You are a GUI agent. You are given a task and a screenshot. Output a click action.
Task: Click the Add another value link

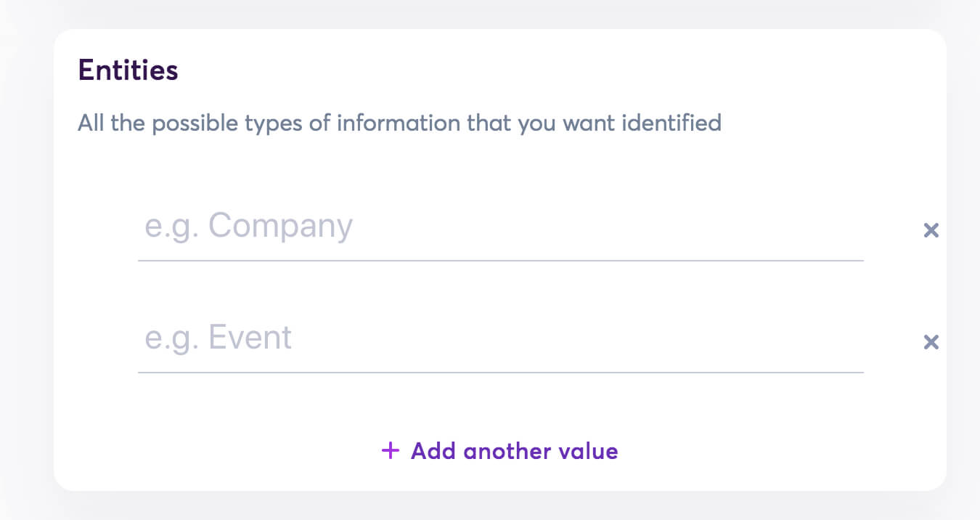(x=514, y=450)
